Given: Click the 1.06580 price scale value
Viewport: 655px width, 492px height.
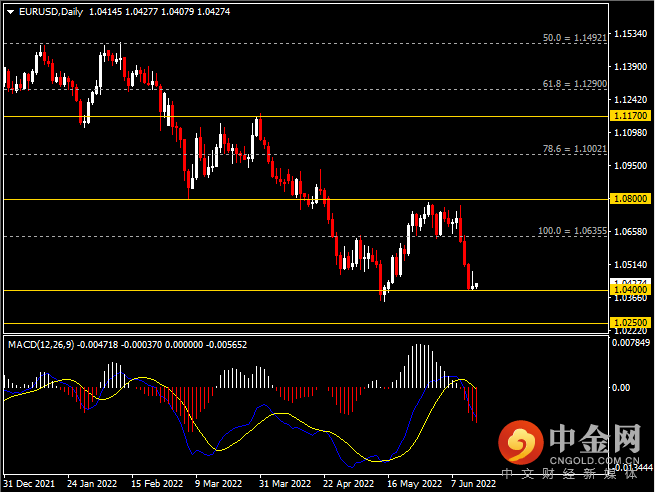Looking at the screenshot, I should click(630, 231).
